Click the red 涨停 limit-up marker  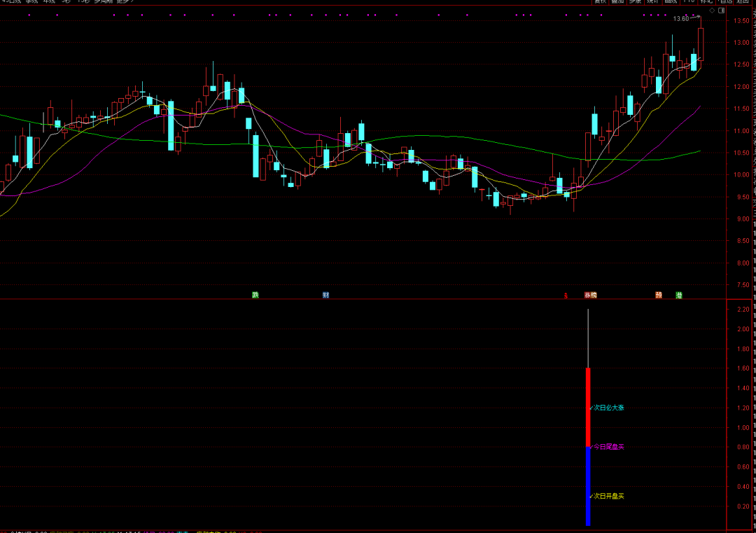pyautogui.click(x=591, y=295)
